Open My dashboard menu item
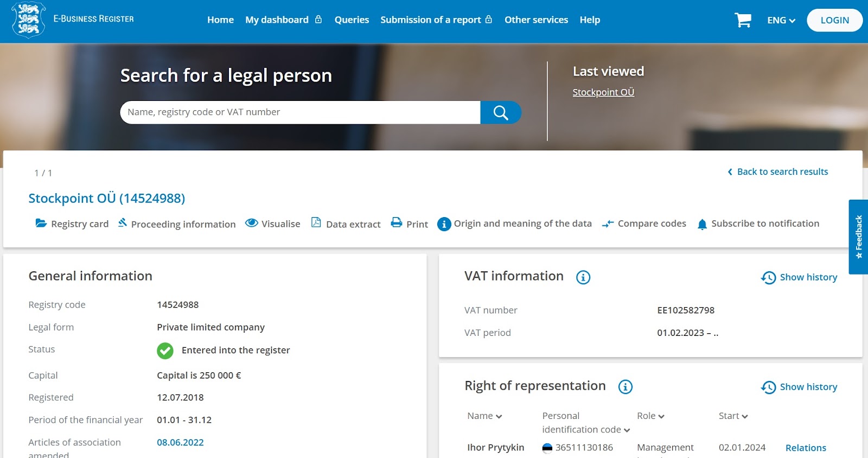 point(277,20)
